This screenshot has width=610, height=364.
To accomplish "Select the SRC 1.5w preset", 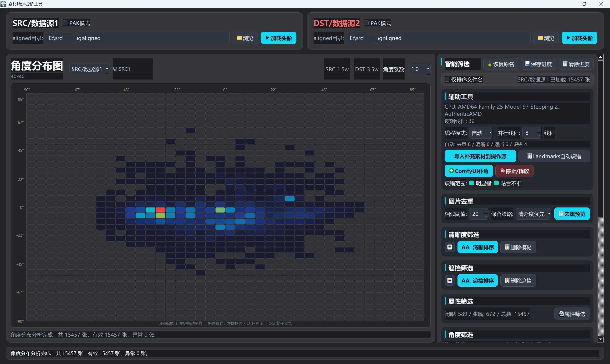I will (x=337, y=69).
